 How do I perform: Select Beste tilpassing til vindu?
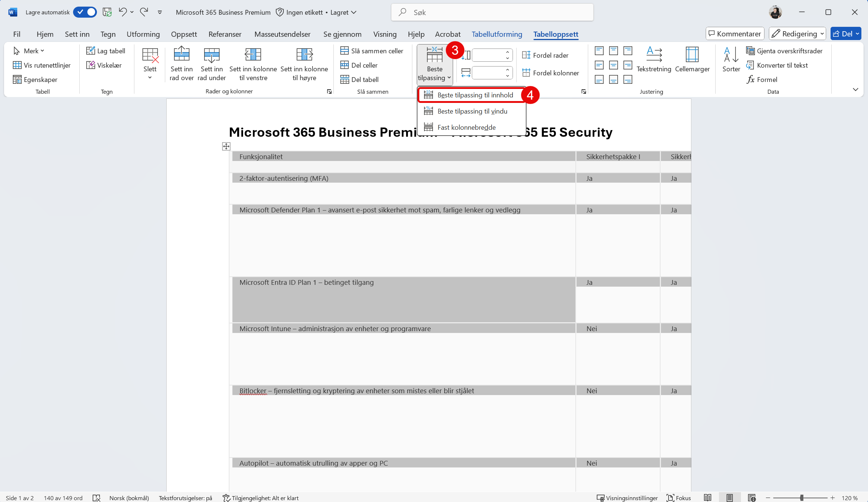click(472, 111)
